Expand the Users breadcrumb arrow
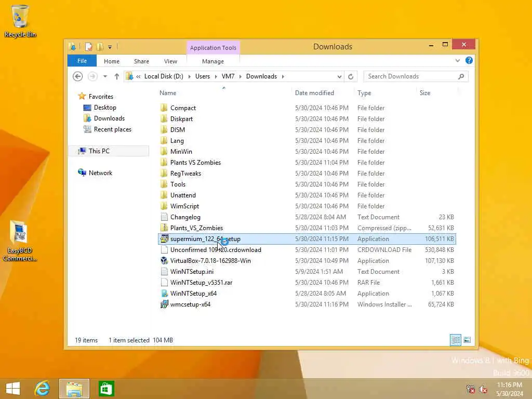 [x=216, y=77]
